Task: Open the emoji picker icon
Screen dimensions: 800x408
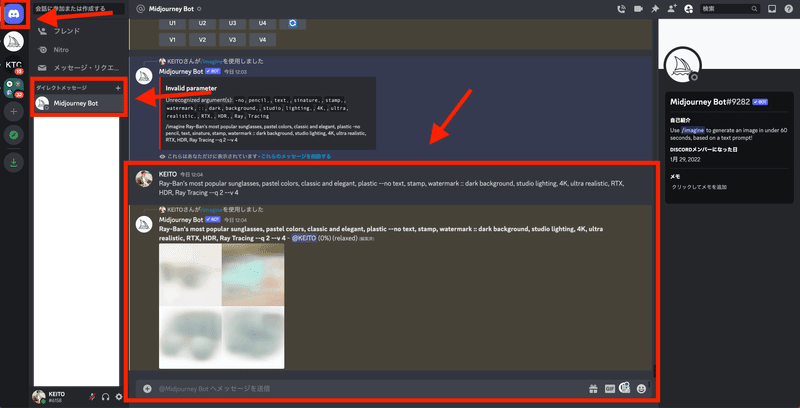Action: (641, 389)
